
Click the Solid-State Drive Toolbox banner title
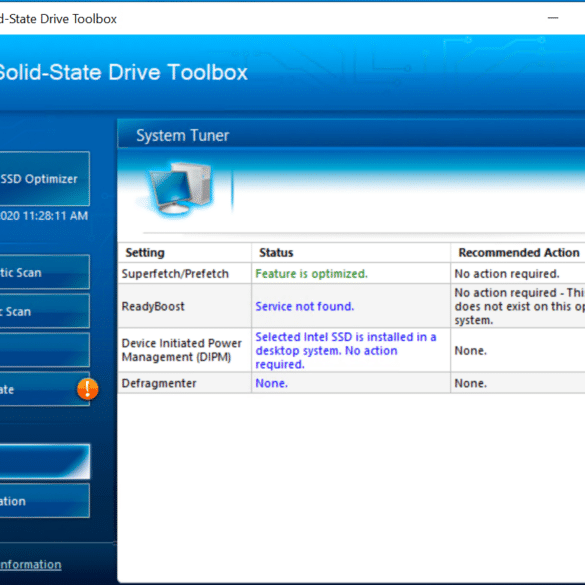[x=123, y=72]
